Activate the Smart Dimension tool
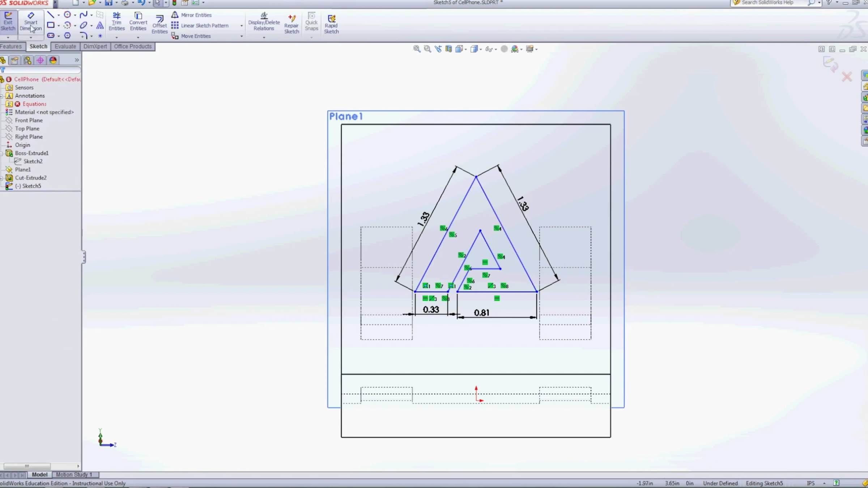 [x=31, y=22]
